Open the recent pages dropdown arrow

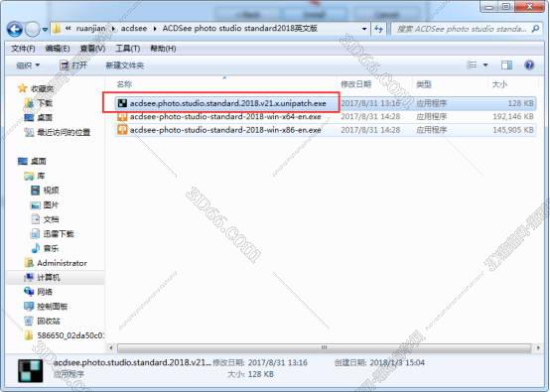[x=45, y=30]
